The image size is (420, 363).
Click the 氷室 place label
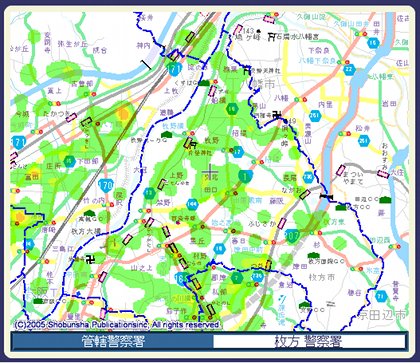[373, 270]
